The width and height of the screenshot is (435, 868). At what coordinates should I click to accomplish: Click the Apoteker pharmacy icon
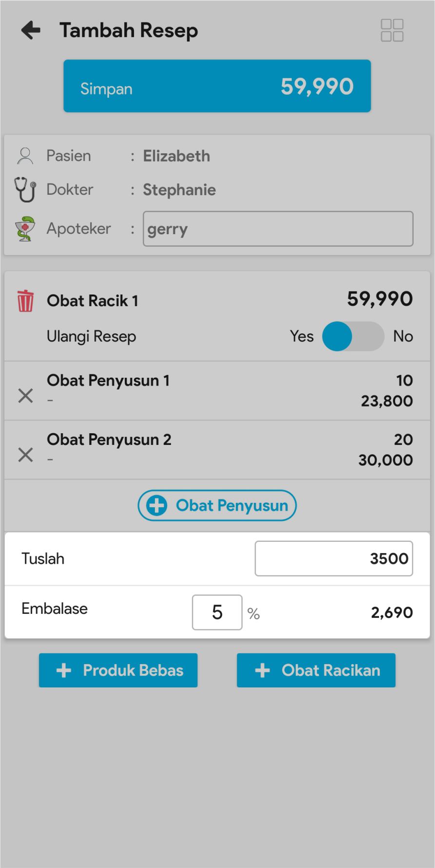coord(25,229)
